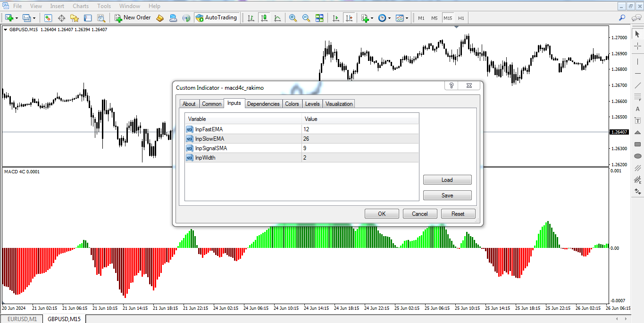Image resolution: width=644 pixels, height=323 pixels.
Task: Toggle chart auto scroll
Action: click(x=336, y=17)
